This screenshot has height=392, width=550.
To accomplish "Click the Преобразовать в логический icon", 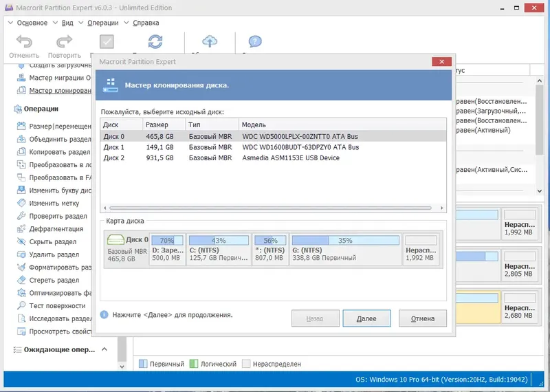I will coord(21,164).
